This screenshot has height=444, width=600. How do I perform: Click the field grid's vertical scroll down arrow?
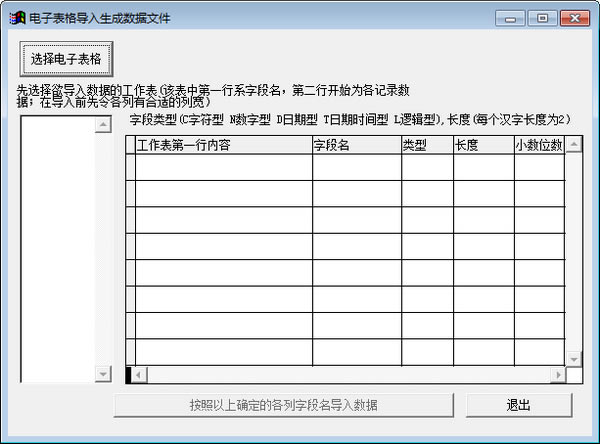573,359
